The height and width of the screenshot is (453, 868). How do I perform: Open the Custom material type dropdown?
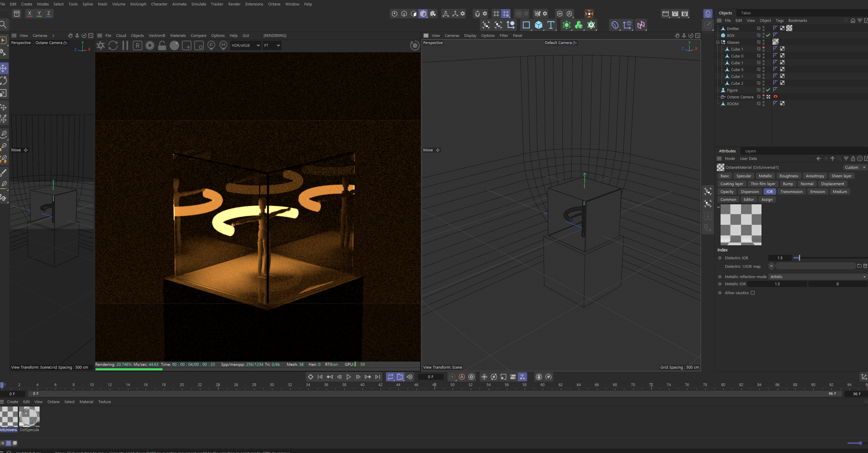pyautogui.click(x=855, y=167)
